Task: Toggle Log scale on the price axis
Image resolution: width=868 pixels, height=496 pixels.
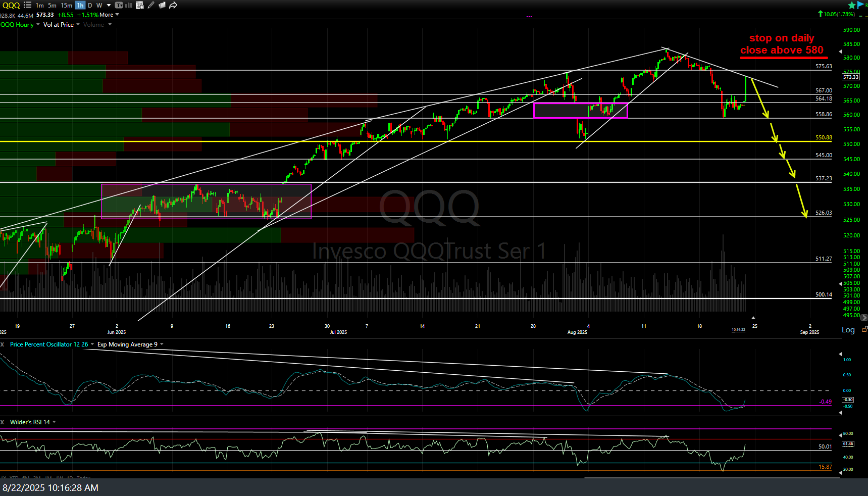Action: pyautogui.click(x=847, y=330)
